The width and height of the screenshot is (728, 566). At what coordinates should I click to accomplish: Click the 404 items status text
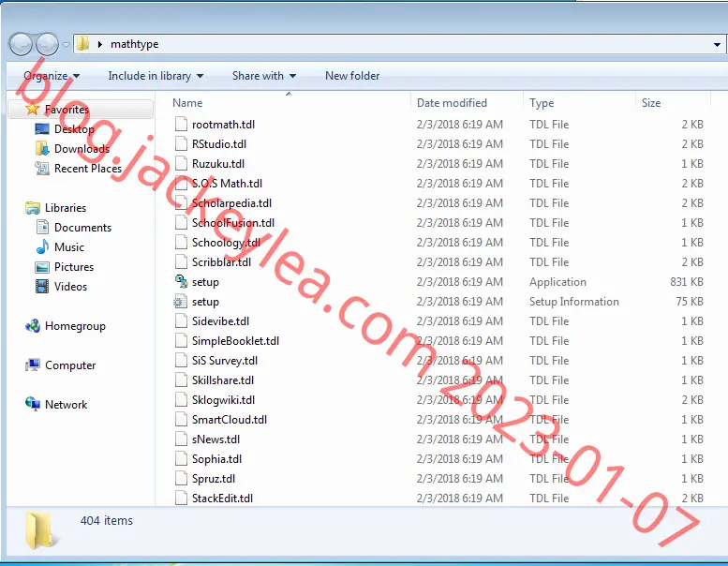[106, 520]
